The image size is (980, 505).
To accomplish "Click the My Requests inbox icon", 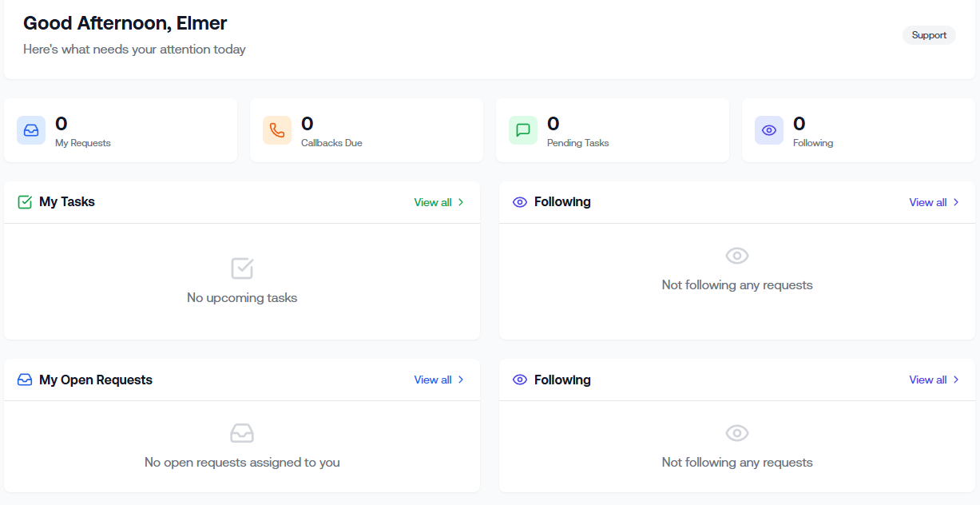I will pyautogui.click(x=31, y=130).
